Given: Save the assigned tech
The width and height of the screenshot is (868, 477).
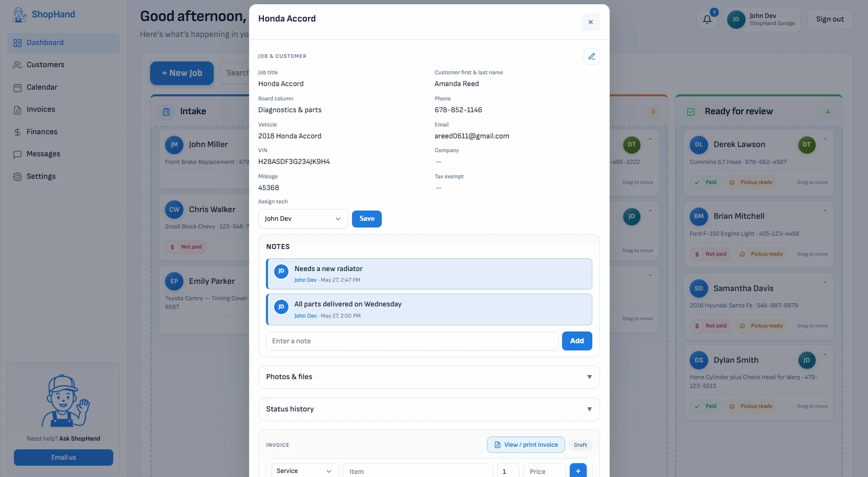Looking at the screenshot, I should pos(367,219).
